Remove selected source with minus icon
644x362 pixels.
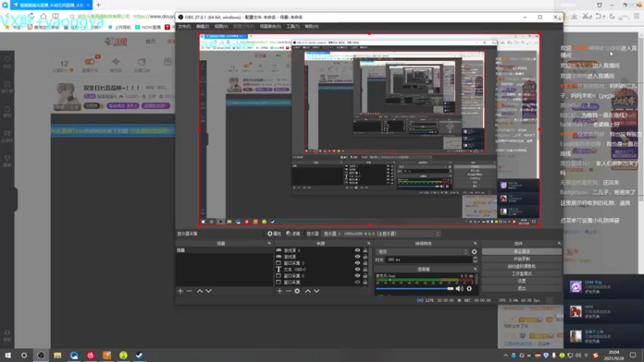point(288,291)
